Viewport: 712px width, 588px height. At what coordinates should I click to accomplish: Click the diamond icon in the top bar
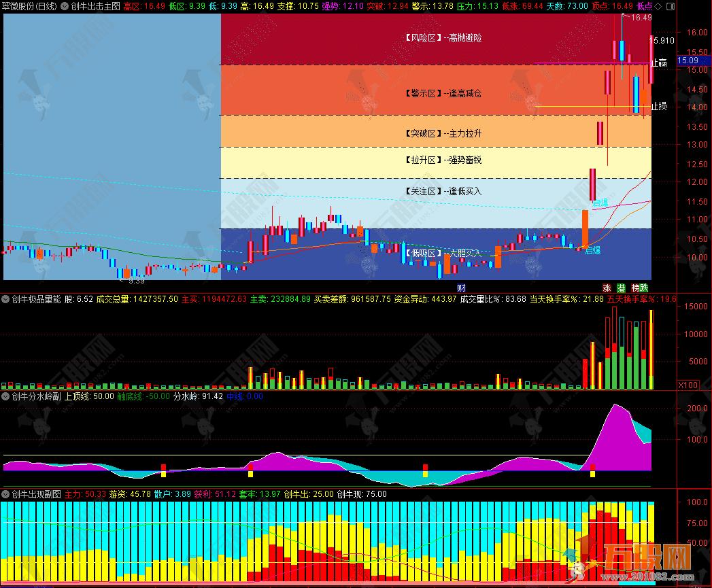click(658, 6)
